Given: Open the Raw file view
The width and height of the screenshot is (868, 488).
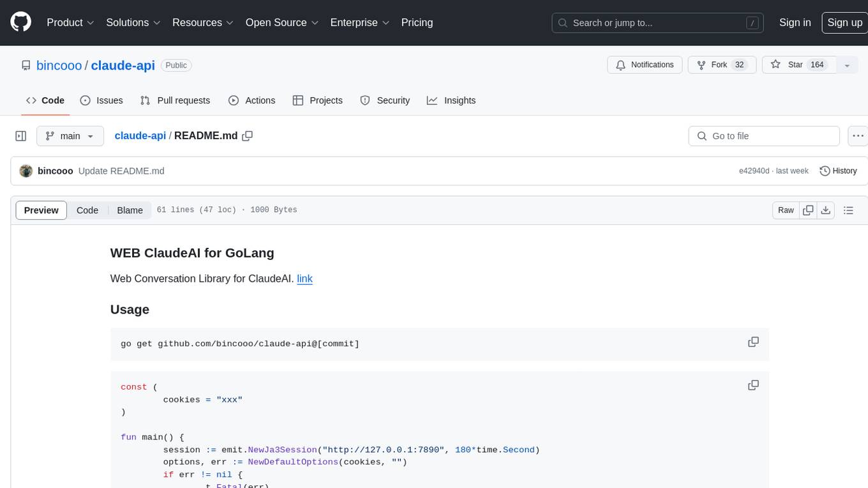Looking at the screenshot, I should point(786,210).
